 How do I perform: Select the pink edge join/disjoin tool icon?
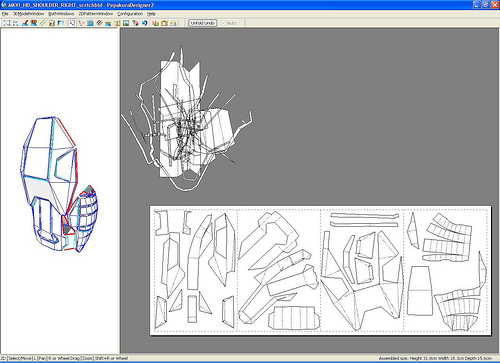pos(81,23)
